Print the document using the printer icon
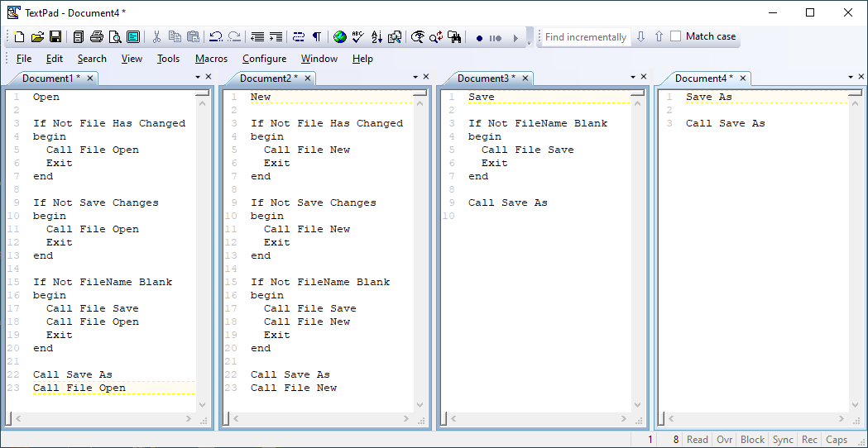 click(97, 37)
